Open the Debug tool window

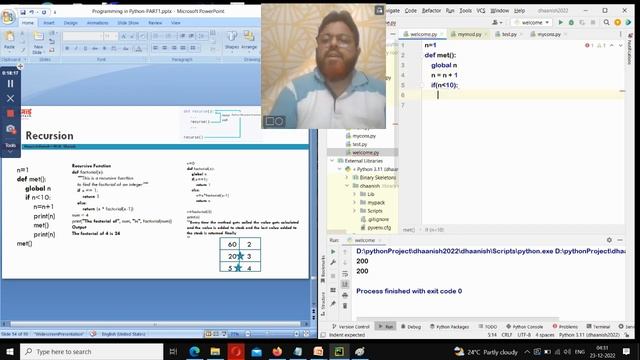pyautogui.click(x=411, y=327)
